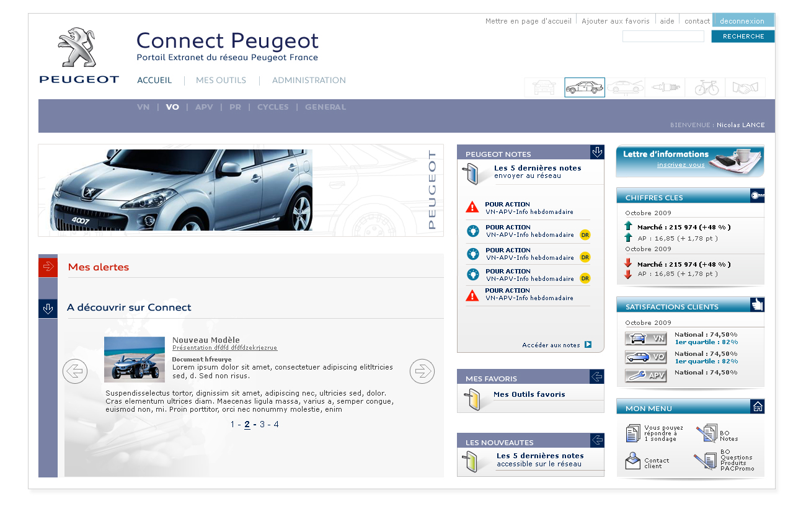806x532 pixels.
Task: Go to carousel page 3
Action: click(262, 425)
